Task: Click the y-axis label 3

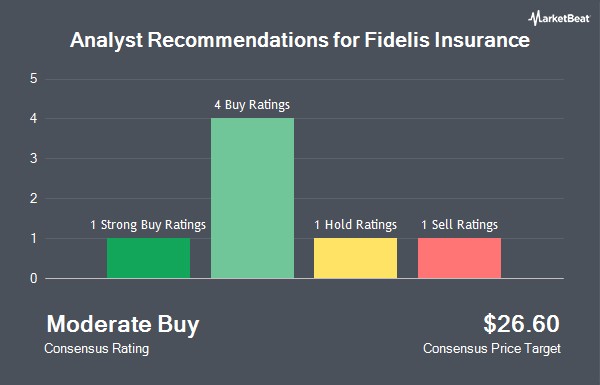Action: (34, 158)
